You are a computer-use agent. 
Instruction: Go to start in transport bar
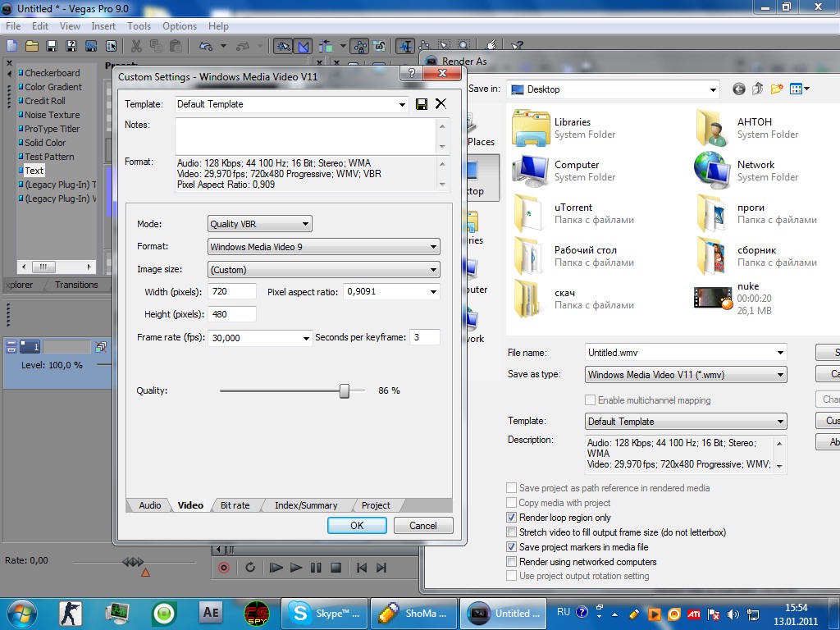pyautogui.click(x=362, y=568)
